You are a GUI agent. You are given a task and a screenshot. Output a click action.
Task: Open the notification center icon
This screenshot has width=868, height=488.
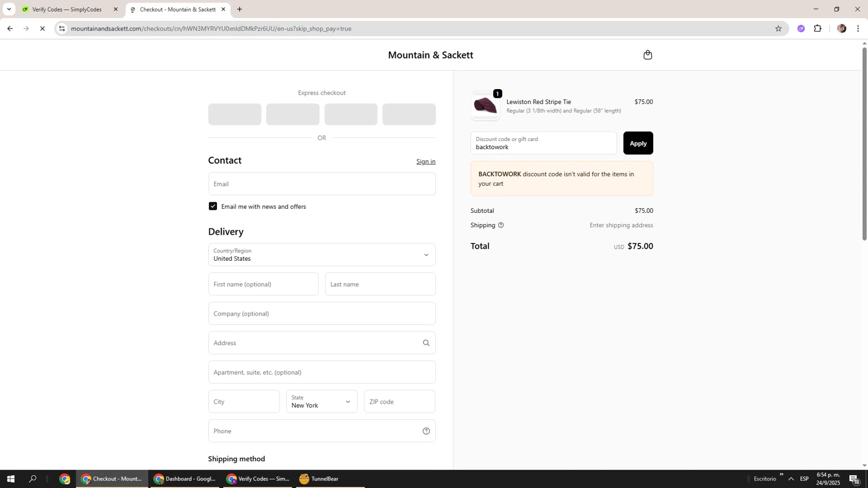(855, 479)
